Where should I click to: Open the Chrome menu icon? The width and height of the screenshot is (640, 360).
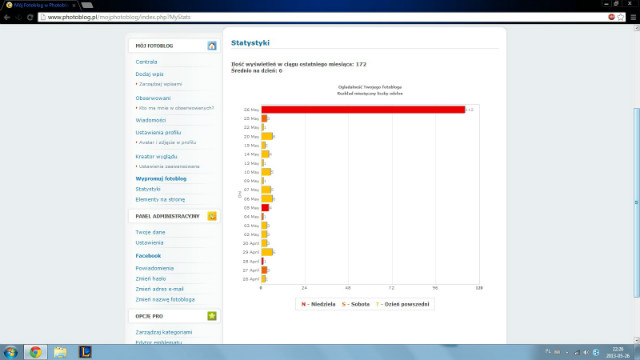tap(633, 17)
